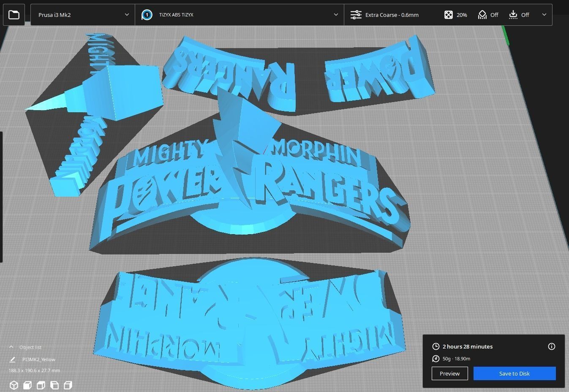Image resolution: width=569 pixels, height=392 pixels.
Task: Collapse the Object list chevron
Action: pos(11,347)
